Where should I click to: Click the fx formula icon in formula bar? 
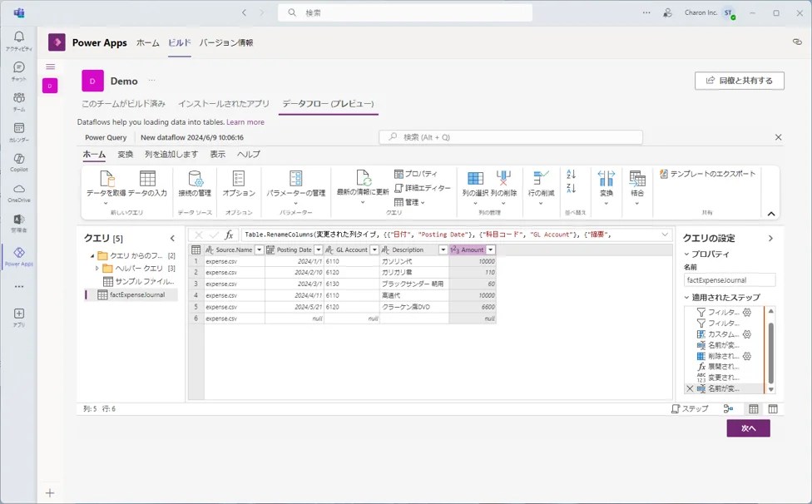pyautogui.click(x=229, y=235)
